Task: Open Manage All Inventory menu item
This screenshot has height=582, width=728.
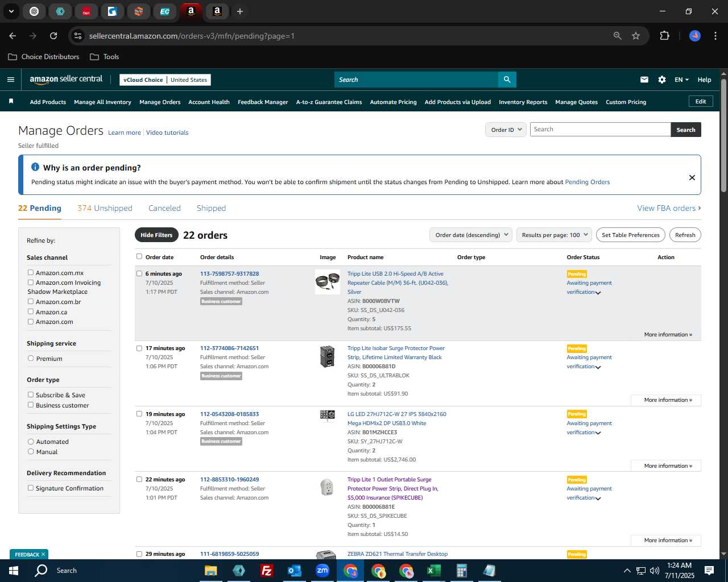Action: 102,102
